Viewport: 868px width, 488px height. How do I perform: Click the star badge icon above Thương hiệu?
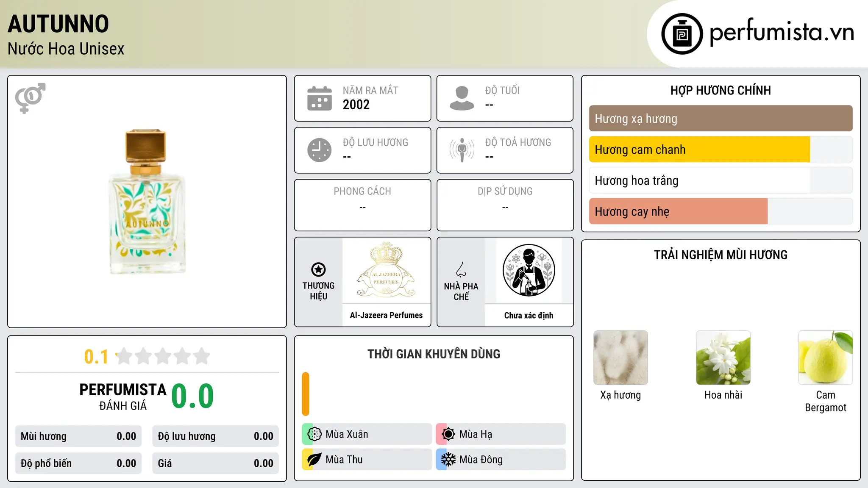(x=318, y=269)
